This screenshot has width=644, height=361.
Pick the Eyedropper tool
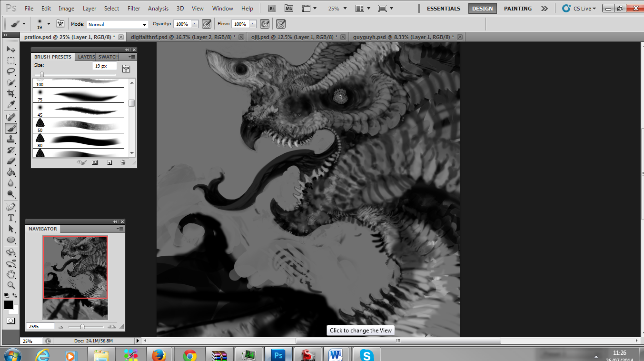11,105
